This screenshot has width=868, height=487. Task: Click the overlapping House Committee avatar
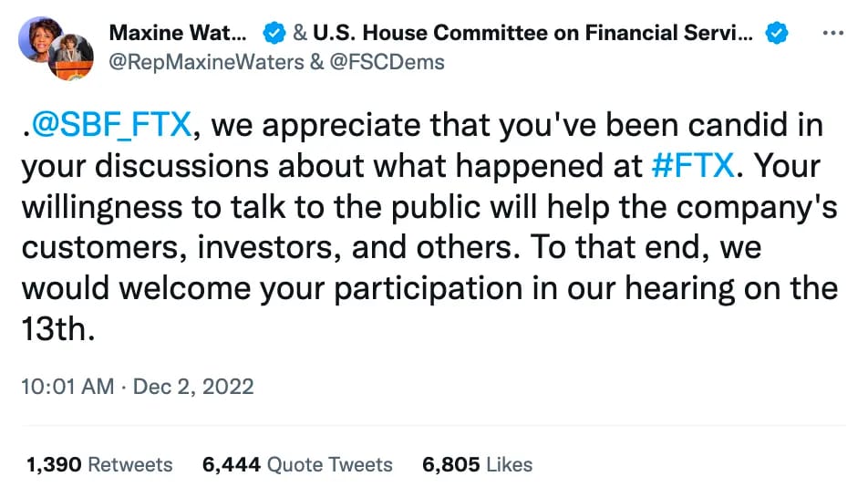[71, 57]
